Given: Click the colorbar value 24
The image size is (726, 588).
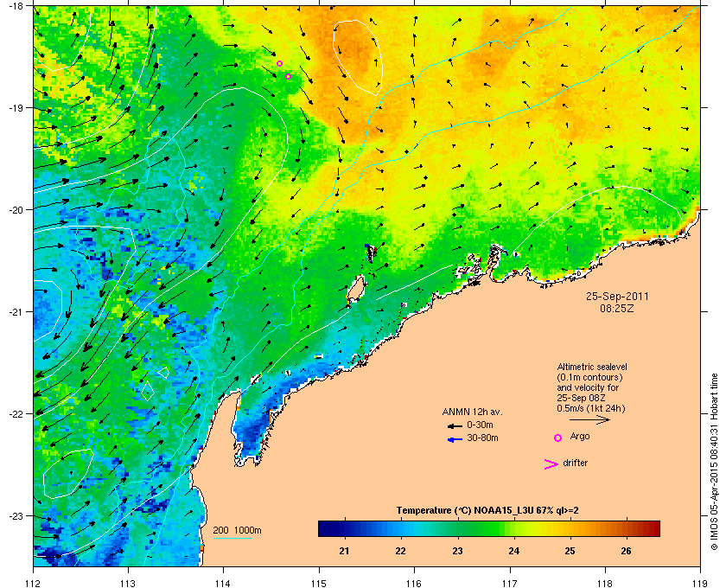Looking at the screenshot, I should click(x=513, y=551).
